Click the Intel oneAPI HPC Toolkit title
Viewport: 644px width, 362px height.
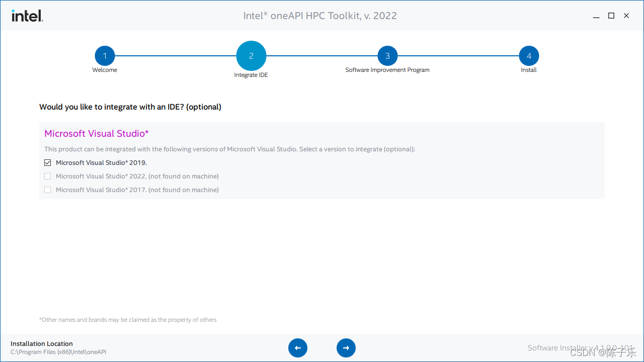point(320,16)
